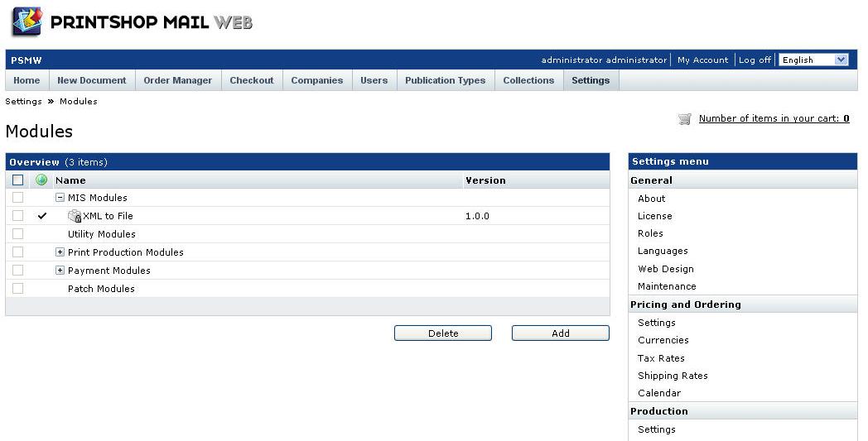Open Web Design in the Settings menu
Viewport: 868px width, 441px height.
click(665, 269)
